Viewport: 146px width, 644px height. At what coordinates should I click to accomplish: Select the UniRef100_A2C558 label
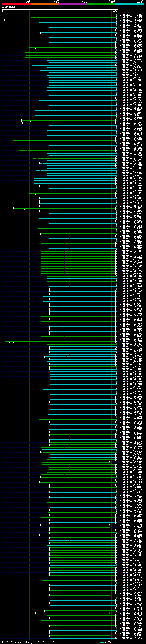131,93
